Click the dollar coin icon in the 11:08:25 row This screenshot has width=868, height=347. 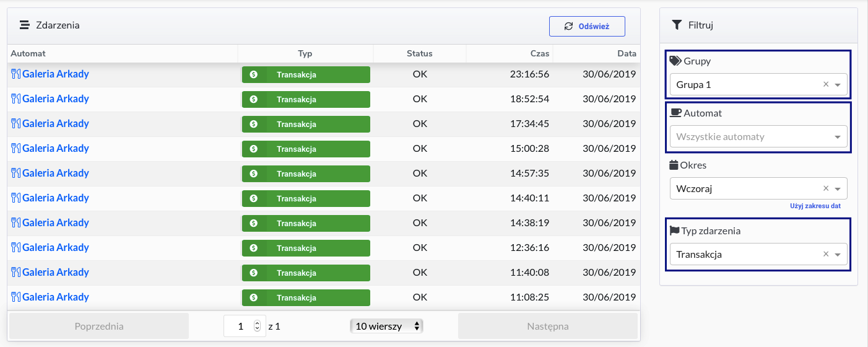click(x=253, y=297)
